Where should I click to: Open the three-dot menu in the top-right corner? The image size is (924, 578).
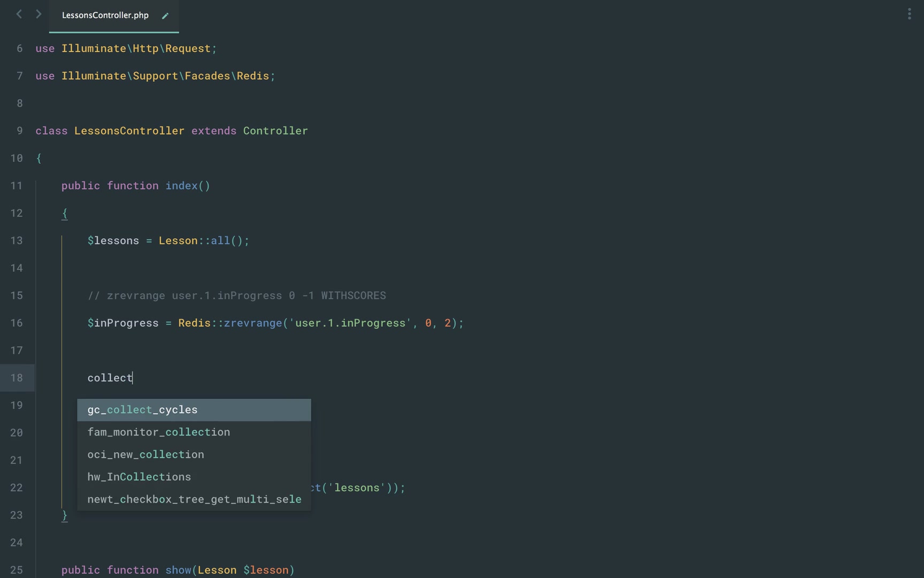pyautogui.click(x=909, y=14)
